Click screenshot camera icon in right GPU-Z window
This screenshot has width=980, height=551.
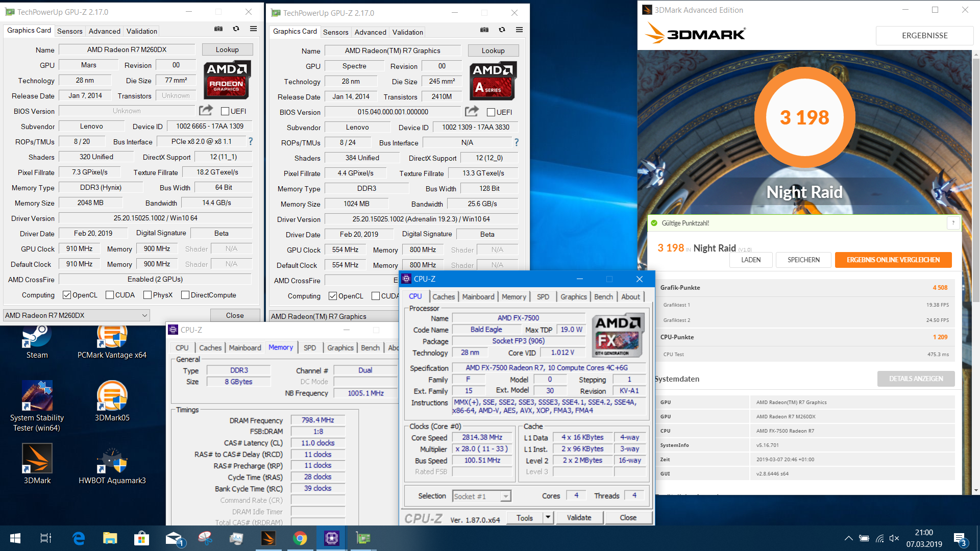click(x=484, y=30)
